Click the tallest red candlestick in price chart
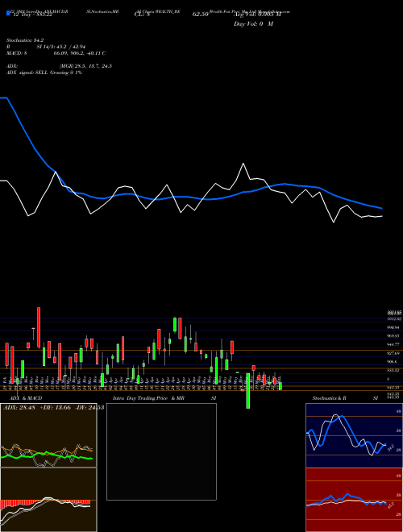The width and height of the screenshot is (403, 532). pos(39,327)
